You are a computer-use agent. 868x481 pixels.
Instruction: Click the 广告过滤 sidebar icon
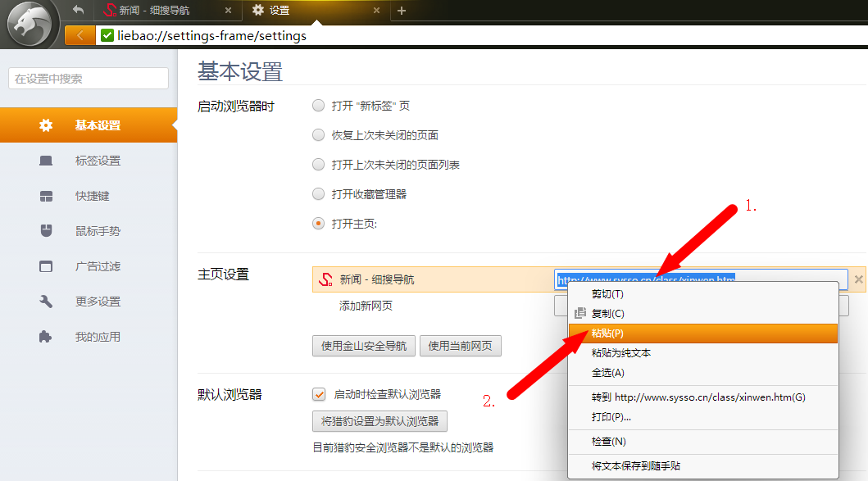point(46,266)
